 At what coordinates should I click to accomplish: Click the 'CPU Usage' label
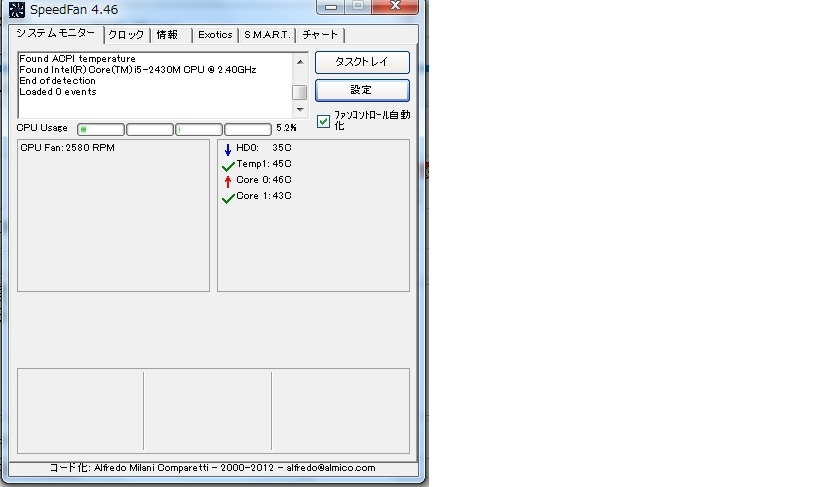42,127
